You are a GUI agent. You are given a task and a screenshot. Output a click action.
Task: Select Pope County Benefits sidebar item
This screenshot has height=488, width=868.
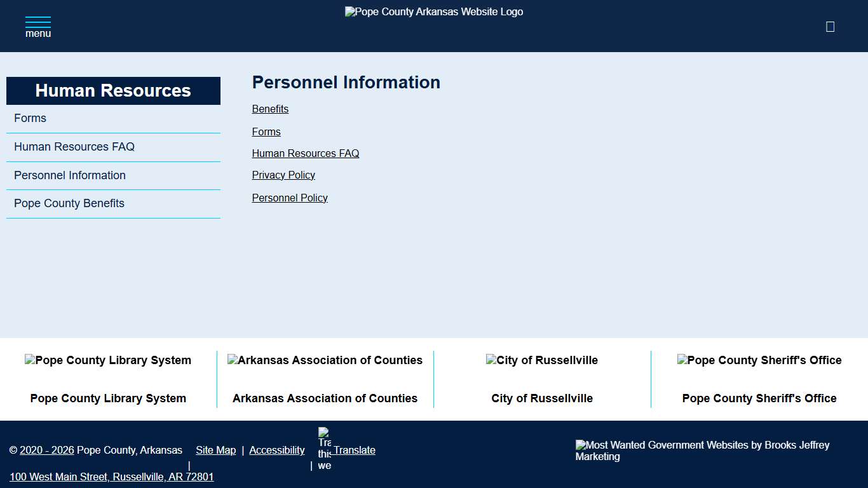69,203
